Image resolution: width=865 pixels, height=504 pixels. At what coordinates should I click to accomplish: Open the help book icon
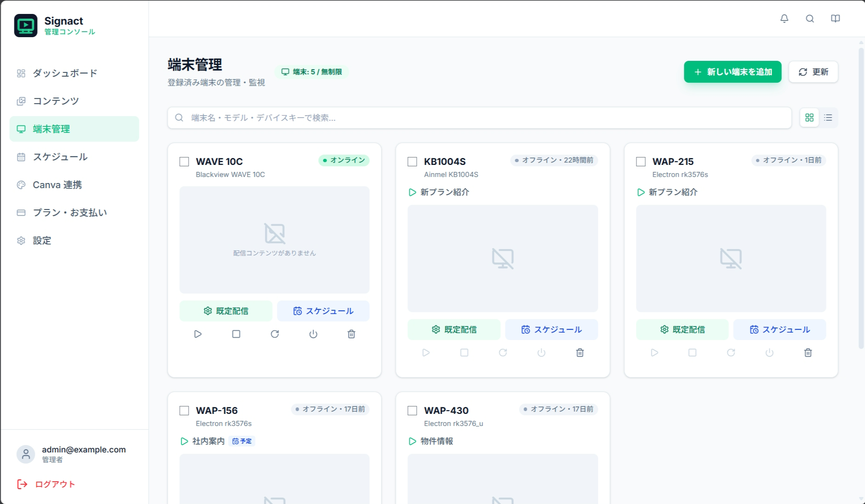[x=835, y=19]
